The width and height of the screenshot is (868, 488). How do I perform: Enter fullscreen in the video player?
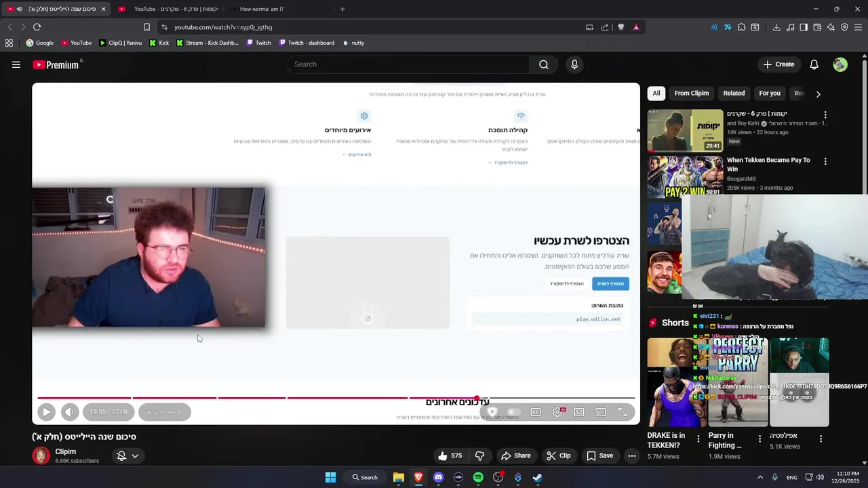[x=623, y=411]
